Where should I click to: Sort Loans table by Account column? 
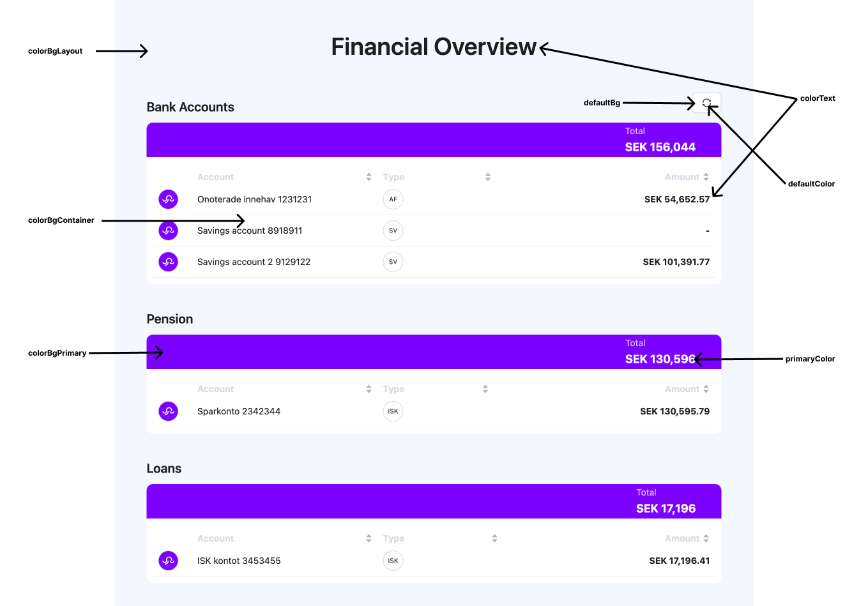(369, 538)
